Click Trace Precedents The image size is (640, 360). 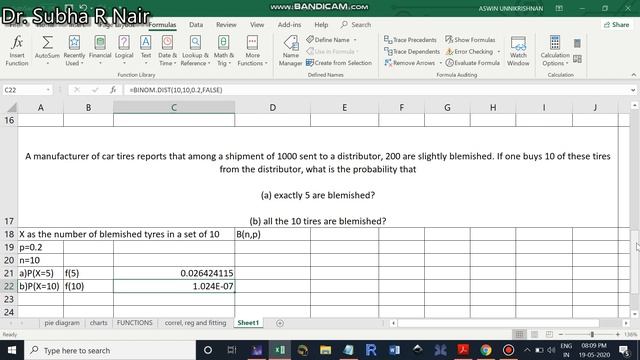(410, 40)
